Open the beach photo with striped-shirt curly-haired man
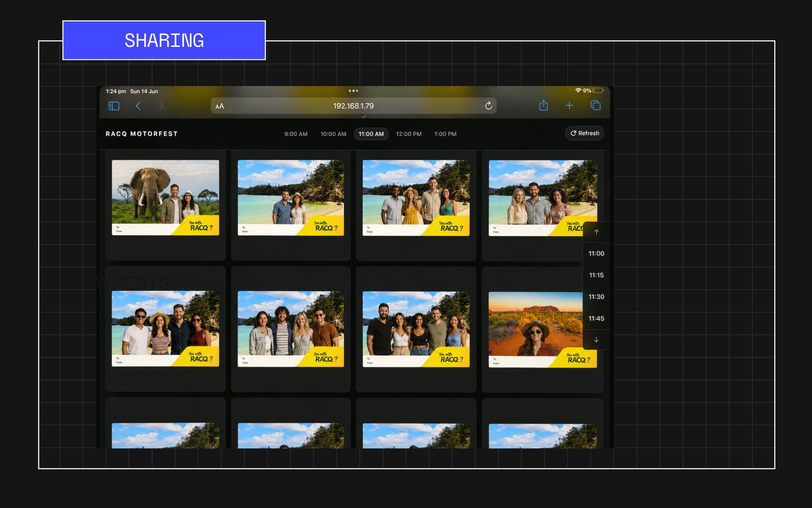 click(291, 329)
